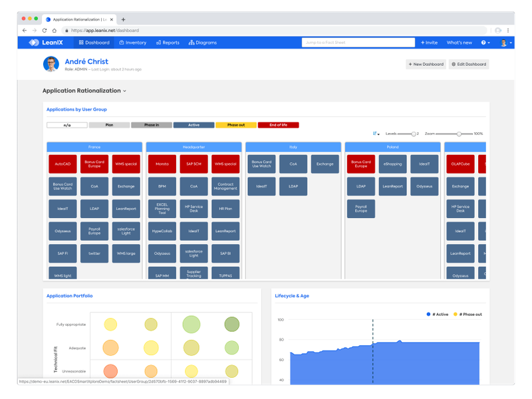Open the Application Portfolio report link
Viewport: 532px width, 399px height.
[x=70, y=296]
